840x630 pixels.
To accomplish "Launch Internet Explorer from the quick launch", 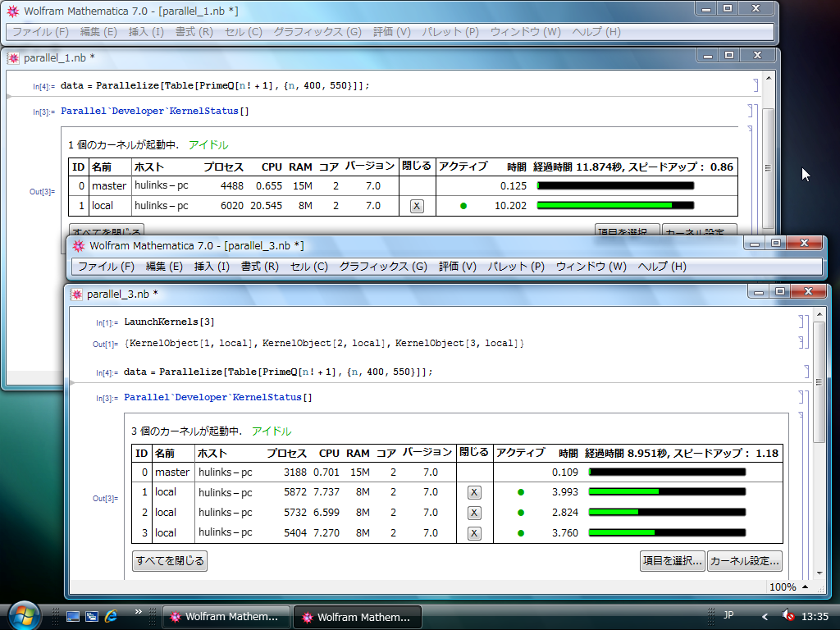I will [x=111, y=616].
